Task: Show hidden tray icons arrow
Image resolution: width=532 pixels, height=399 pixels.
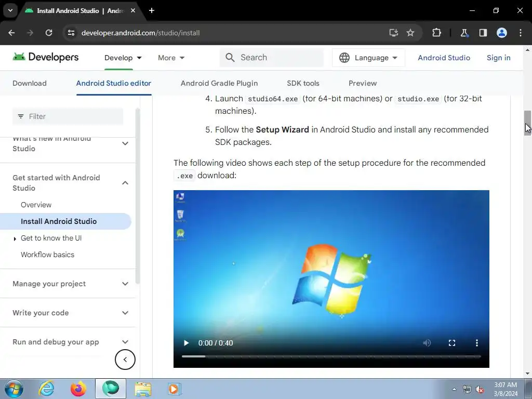Action: tap(454, 389)
